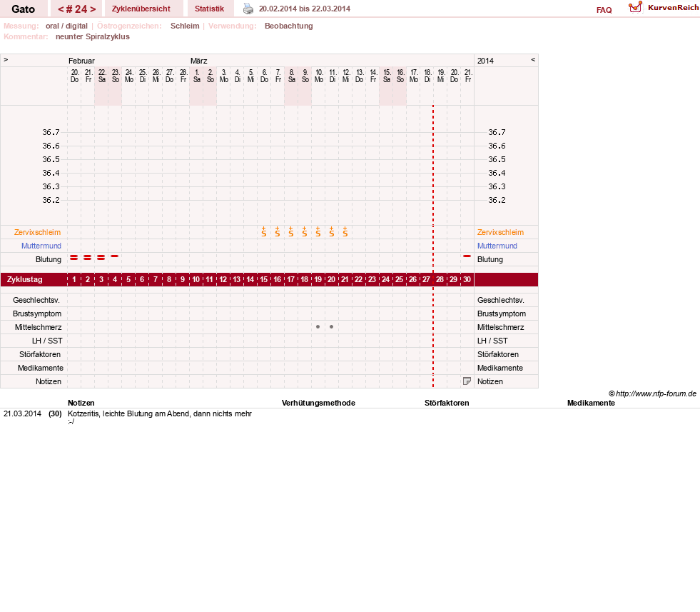Image resolution: width=700 pixels, height=612 pixels.
Task: Click the left 36.2 temperature label
Action: [x=51, y=200]
